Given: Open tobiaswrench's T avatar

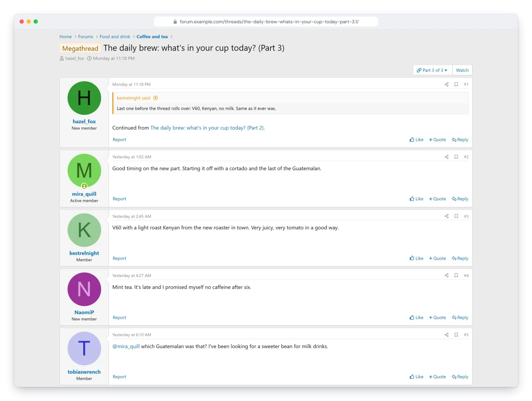Looking at the screenshot, I should click(x=84, y=348).
